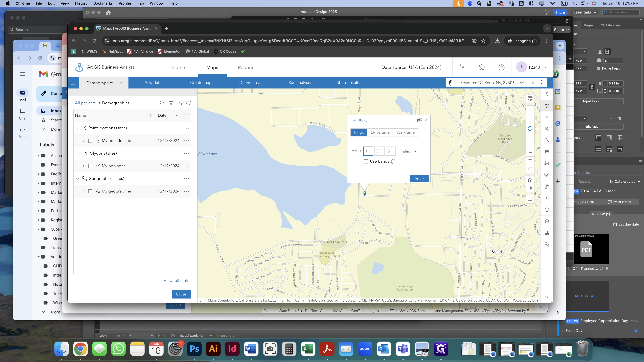
Task: Collapse Point locations (sites) group
Action: pyautogui.click(x=77, y=128)
